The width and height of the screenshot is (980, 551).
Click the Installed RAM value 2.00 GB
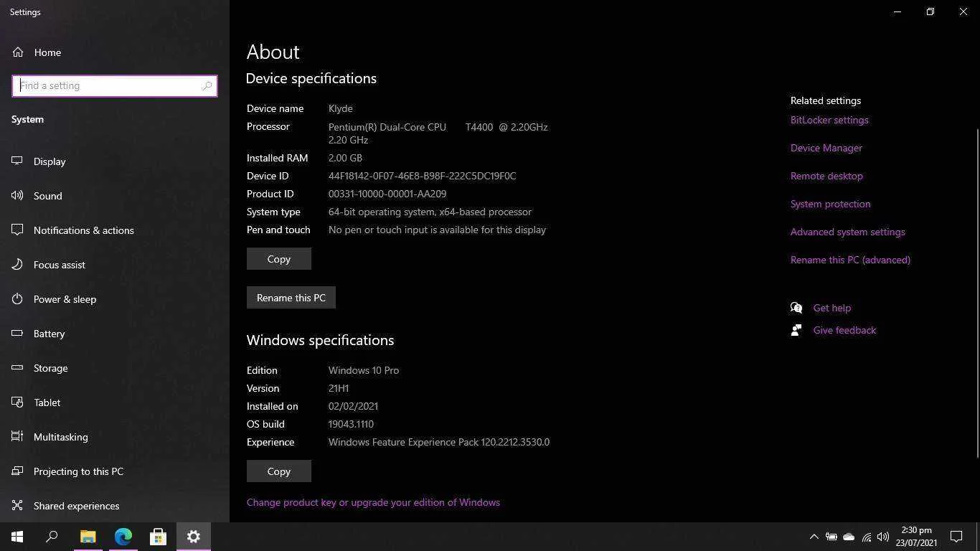[x=345, y=158]
